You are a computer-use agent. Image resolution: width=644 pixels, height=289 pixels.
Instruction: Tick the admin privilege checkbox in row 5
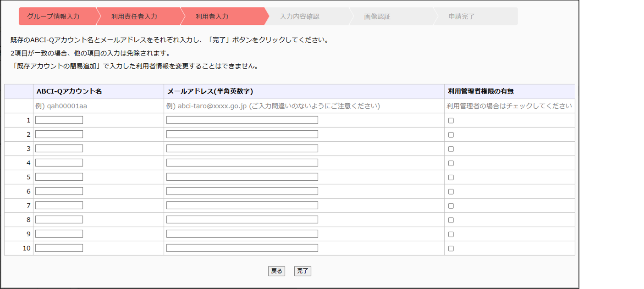(451, 178)
